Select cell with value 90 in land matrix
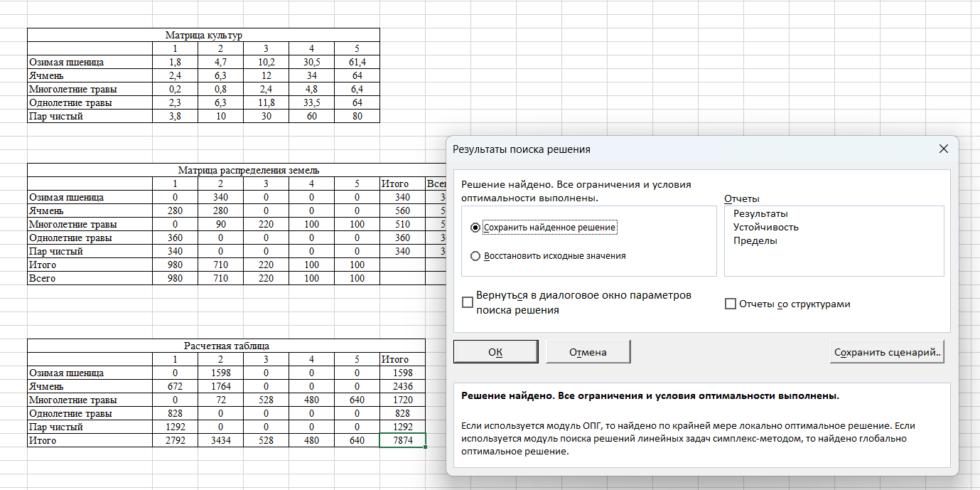The width and height of the screenshot is (980, 490). click(x=220, y=224)
